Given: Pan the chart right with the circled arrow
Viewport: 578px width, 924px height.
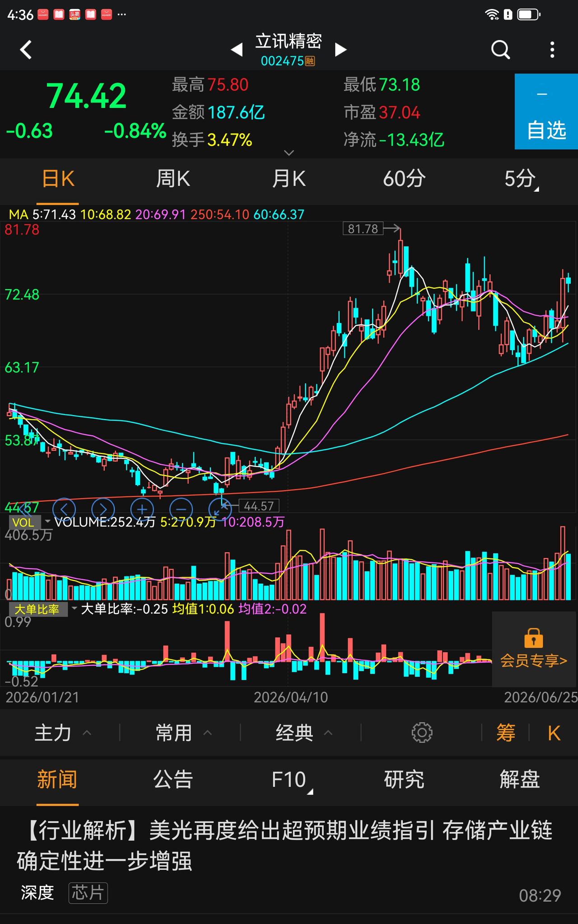Looking at the screenshot, I should pyautogui.click(x=103, y=509).
